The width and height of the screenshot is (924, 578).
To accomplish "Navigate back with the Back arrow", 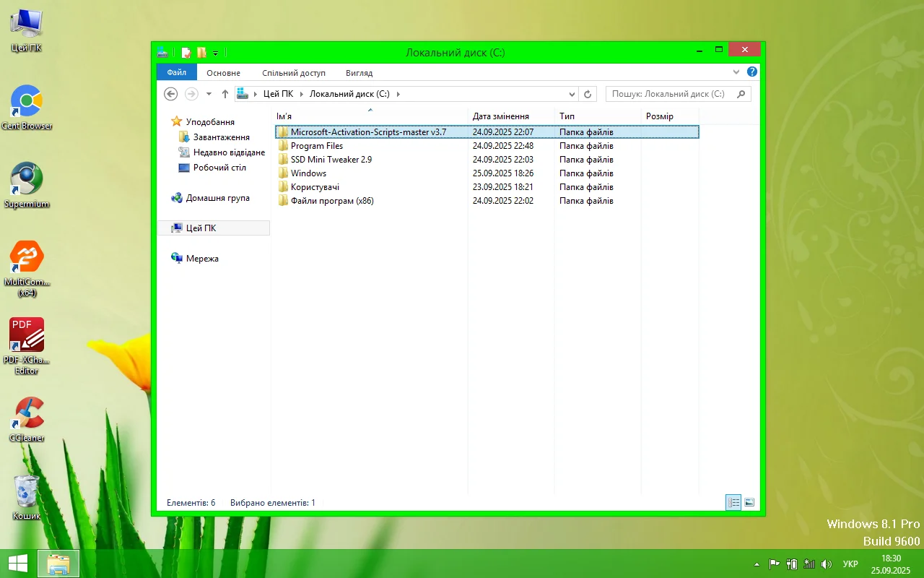I will (171, 94).
